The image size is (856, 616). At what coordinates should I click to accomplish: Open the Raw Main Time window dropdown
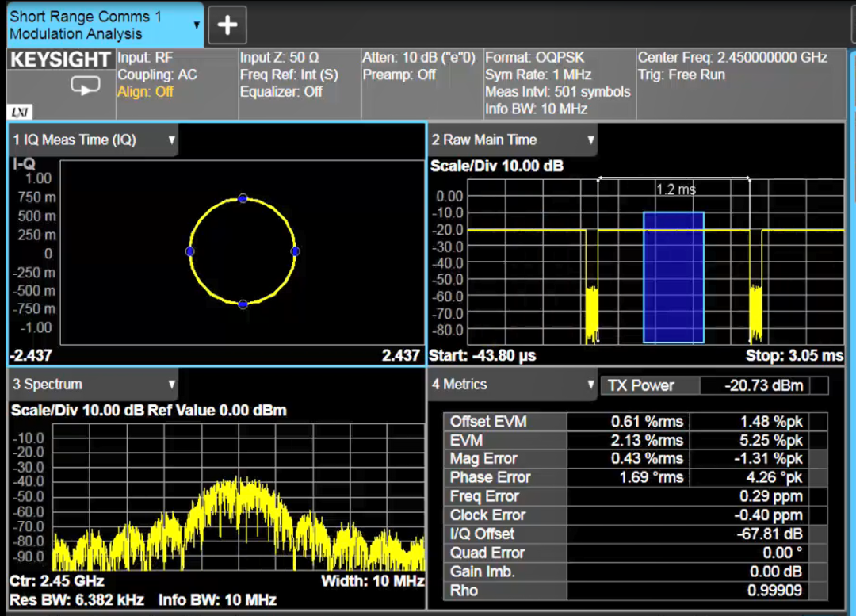point(590,140)
